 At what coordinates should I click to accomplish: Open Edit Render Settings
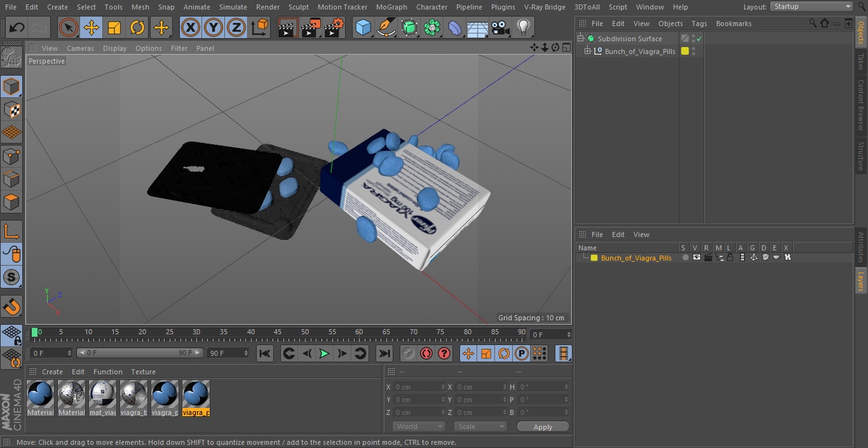334,27
